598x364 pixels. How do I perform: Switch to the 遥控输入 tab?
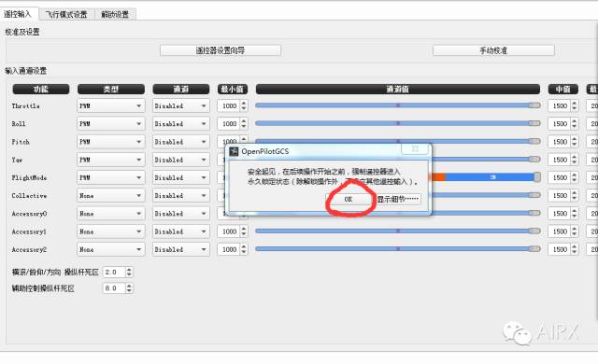(17, 14)
